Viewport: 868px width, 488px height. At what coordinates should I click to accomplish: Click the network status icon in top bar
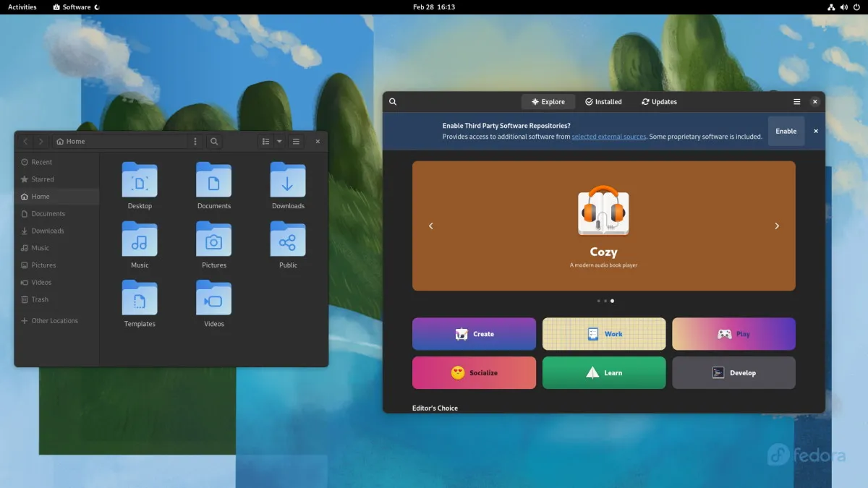[x=831, y=7]
